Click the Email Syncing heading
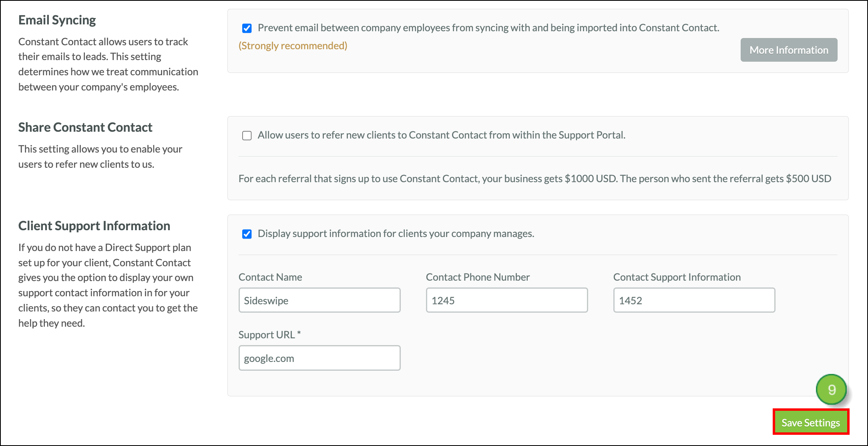The image size is (868, 446). [57, 20]
